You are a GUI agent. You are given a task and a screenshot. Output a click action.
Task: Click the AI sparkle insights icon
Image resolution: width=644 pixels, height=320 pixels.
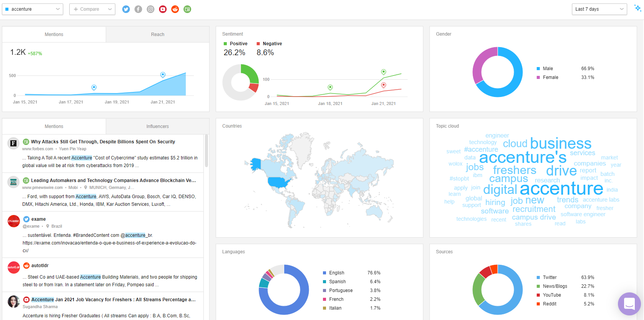tap(637, 8)
